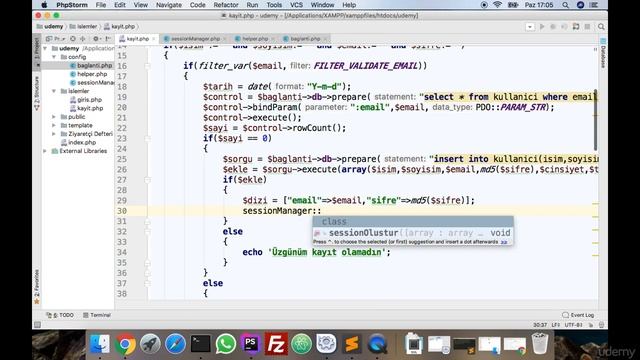Select sessionManager file in project tree

coord(92,82)
